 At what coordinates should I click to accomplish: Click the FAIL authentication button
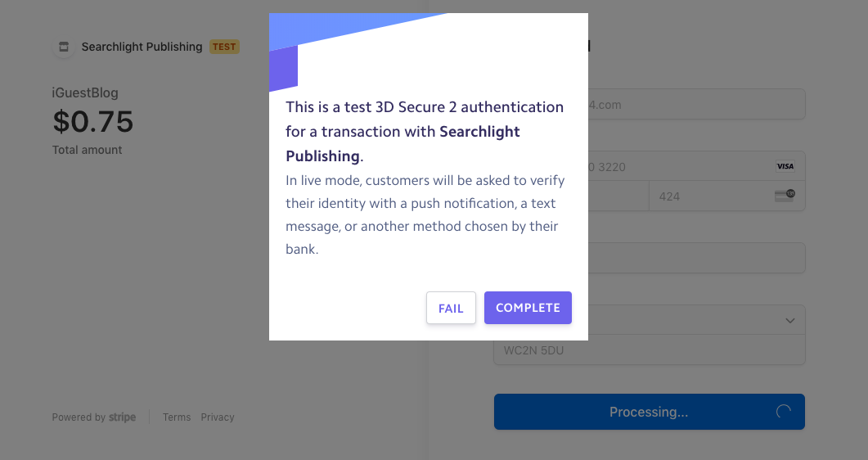coord(451,308)
